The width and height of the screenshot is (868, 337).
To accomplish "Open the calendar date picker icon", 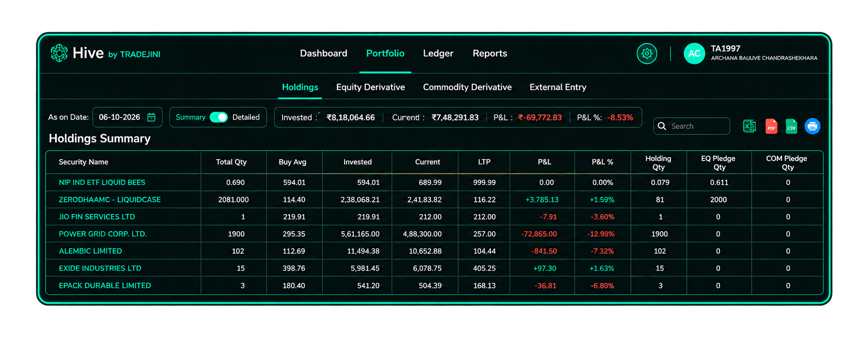I will point(151,117).
